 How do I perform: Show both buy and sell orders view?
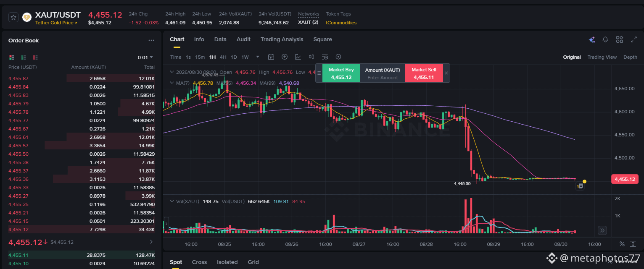pos(12,57)
